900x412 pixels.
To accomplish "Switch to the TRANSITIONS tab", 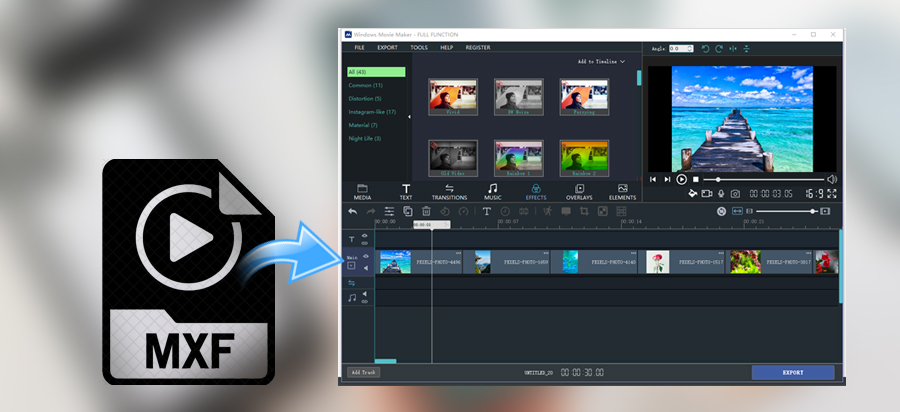I will (449, 192).
